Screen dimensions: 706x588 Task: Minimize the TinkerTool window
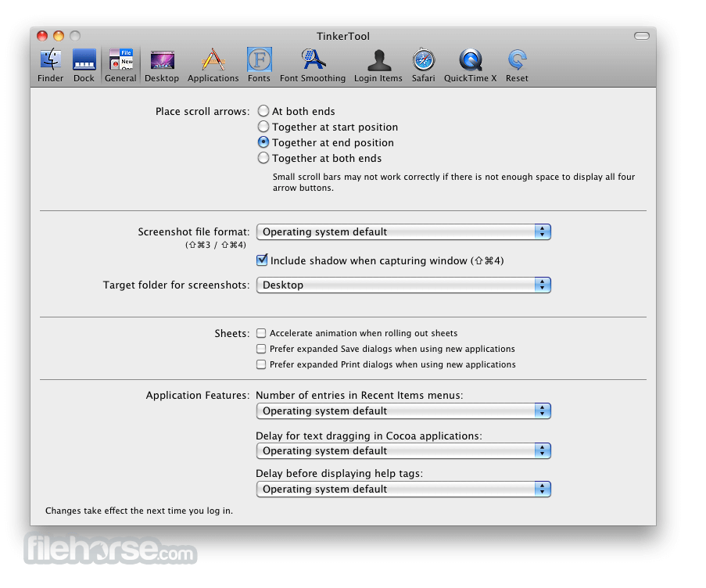59,36
